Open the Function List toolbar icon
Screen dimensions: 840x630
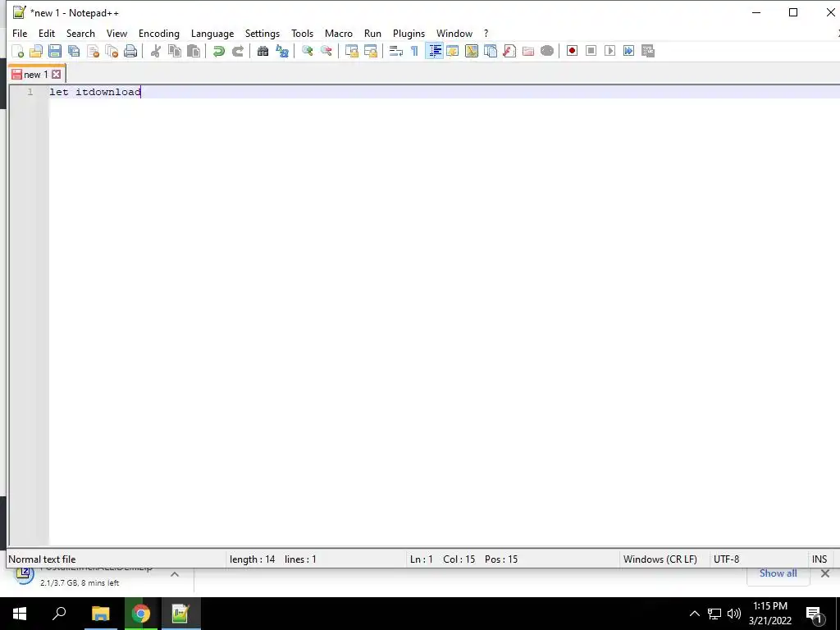(x=509, y=51)
